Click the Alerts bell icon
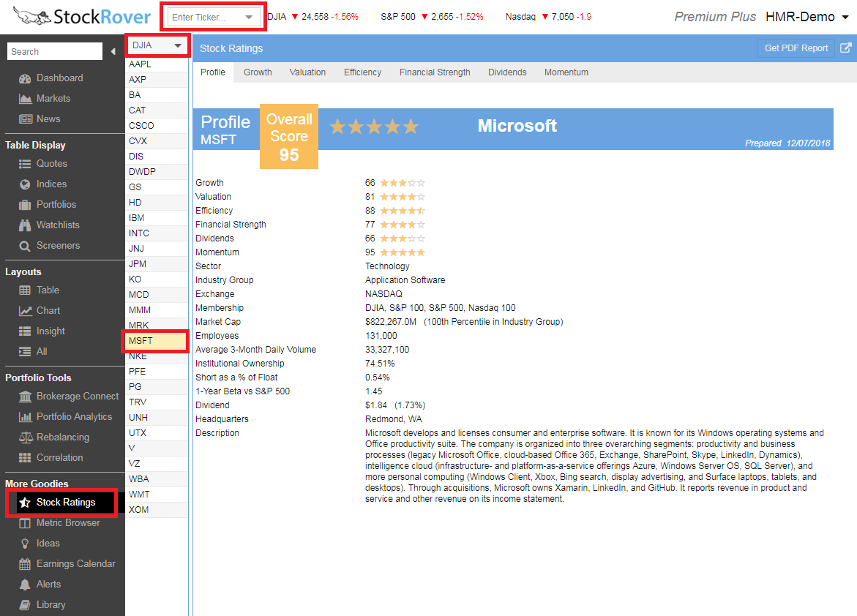The height and width of the screenshot is (616, 857). point(25,585)
